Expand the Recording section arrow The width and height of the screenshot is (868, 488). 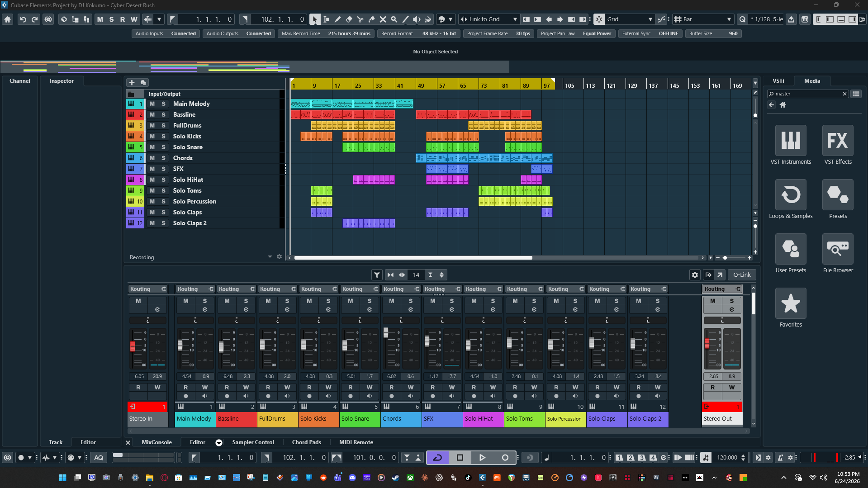270,256
